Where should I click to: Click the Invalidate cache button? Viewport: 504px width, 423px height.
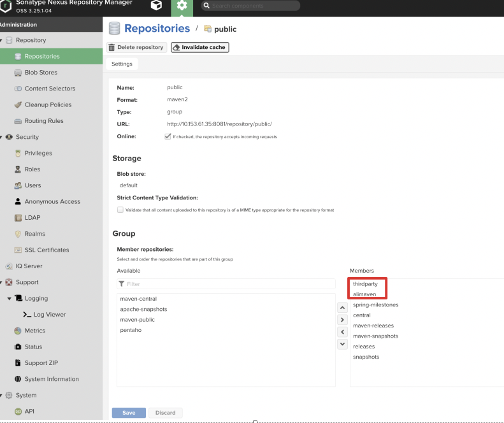point(199,47)
